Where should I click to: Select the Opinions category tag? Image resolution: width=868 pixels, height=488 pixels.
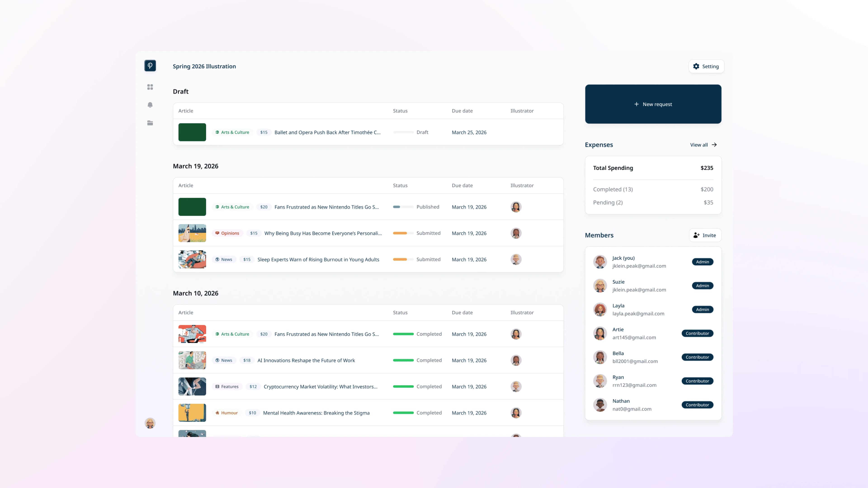tap(227, 233)
